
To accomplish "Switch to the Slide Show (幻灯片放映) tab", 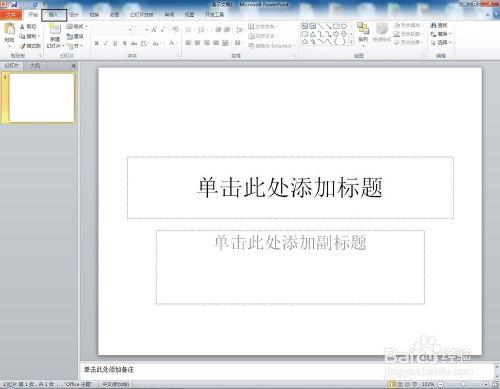I will point(142,15).
